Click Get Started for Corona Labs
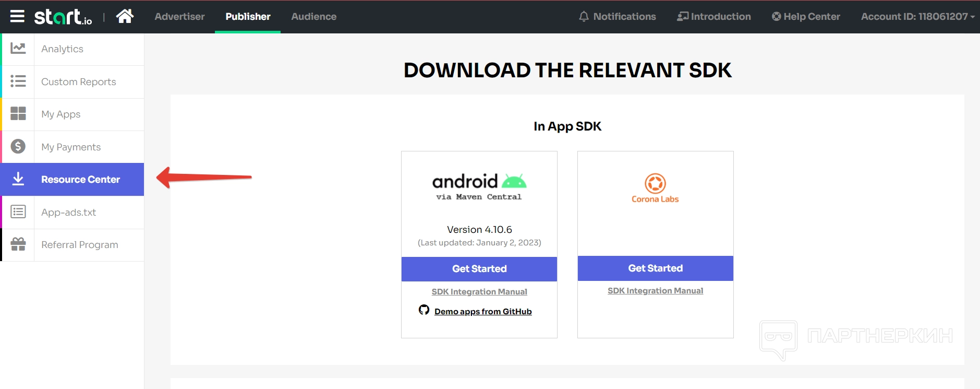980x389 pixels. click(x=656, y=268)
